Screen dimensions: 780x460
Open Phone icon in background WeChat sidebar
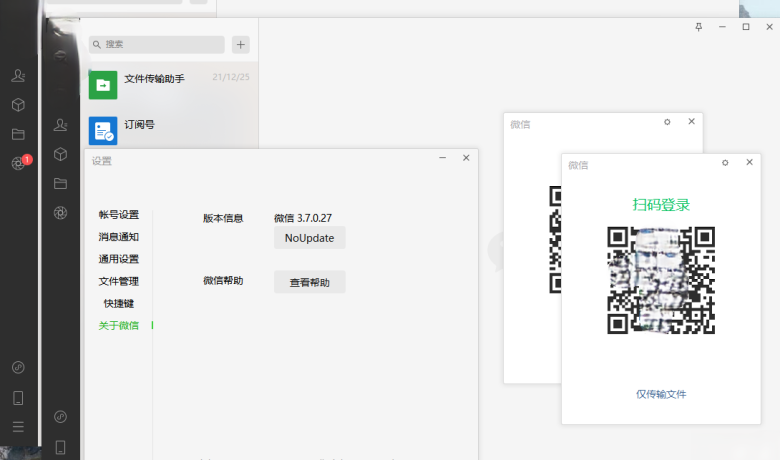click(18, 398)
